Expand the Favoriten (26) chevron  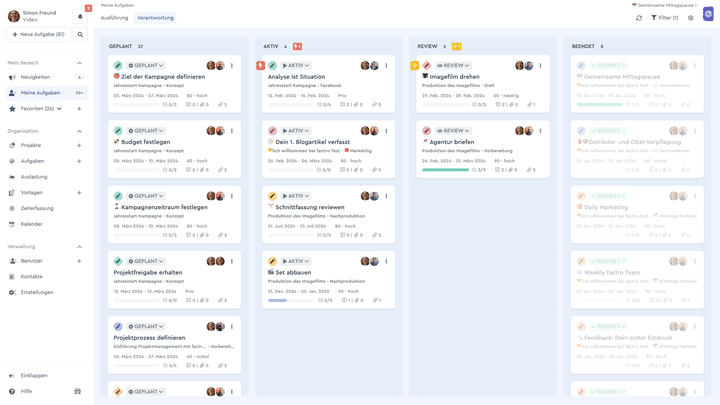(59, 109)
